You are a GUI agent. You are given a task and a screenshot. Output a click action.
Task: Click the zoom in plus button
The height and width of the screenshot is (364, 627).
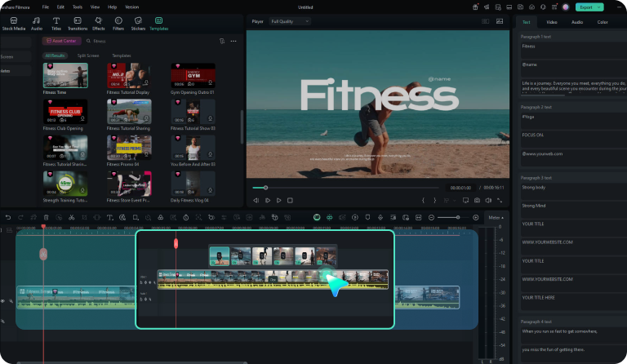tap(475, 217)
